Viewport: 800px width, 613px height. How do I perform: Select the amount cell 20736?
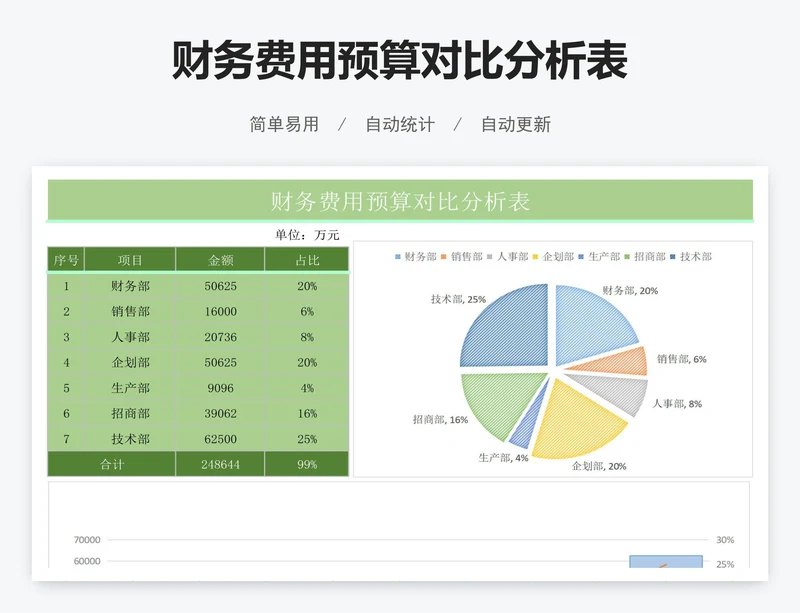[220, 337]
